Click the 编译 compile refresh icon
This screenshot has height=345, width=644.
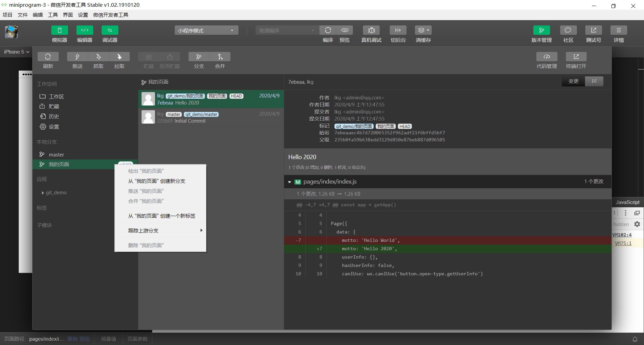[328, 30]
